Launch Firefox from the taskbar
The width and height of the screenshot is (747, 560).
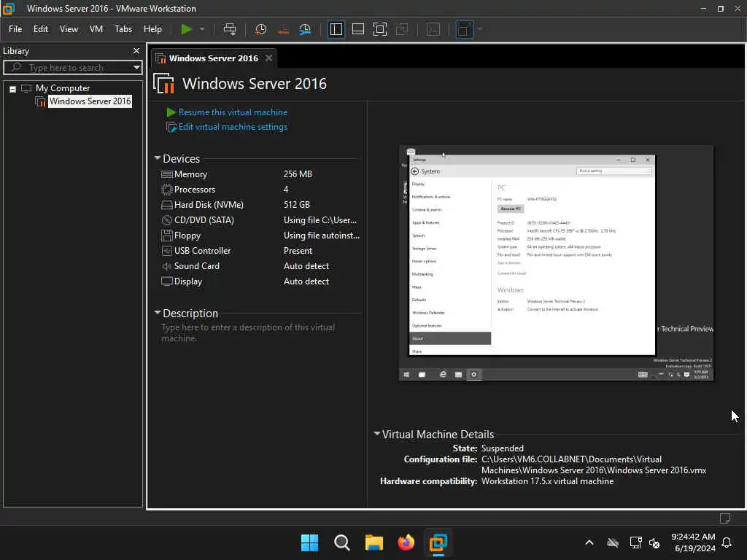406,542
